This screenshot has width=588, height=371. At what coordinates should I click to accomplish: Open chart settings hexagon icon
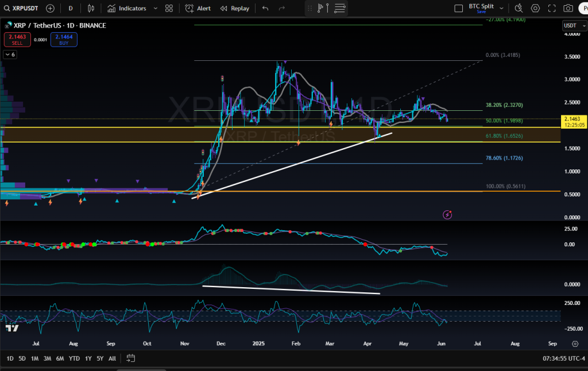pyautogui.click(x=535, y=8)
